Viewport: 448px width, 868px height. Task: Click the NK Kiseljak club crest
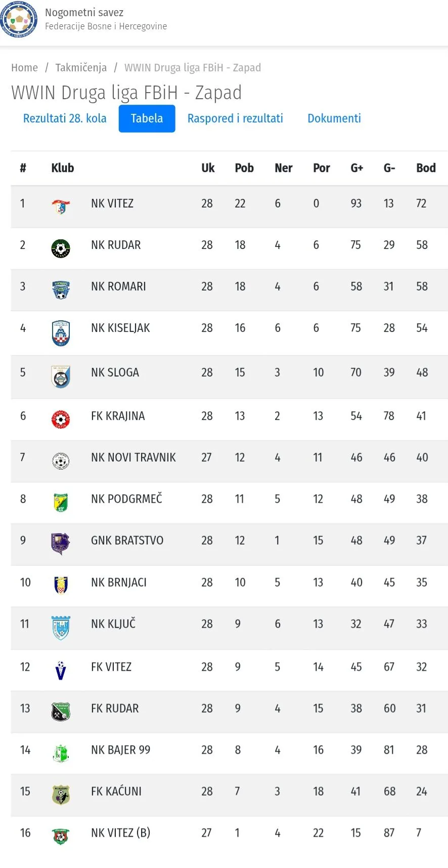point(61,333)
